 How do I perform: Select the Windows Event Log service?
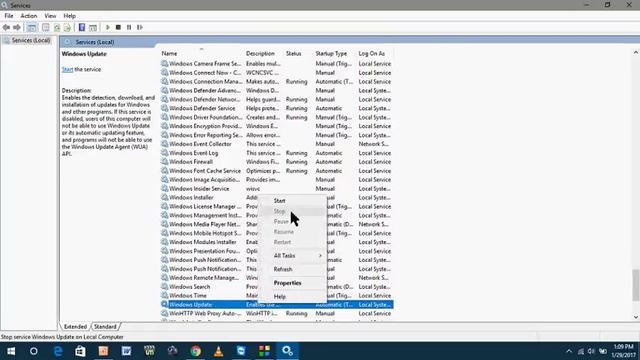276,153
